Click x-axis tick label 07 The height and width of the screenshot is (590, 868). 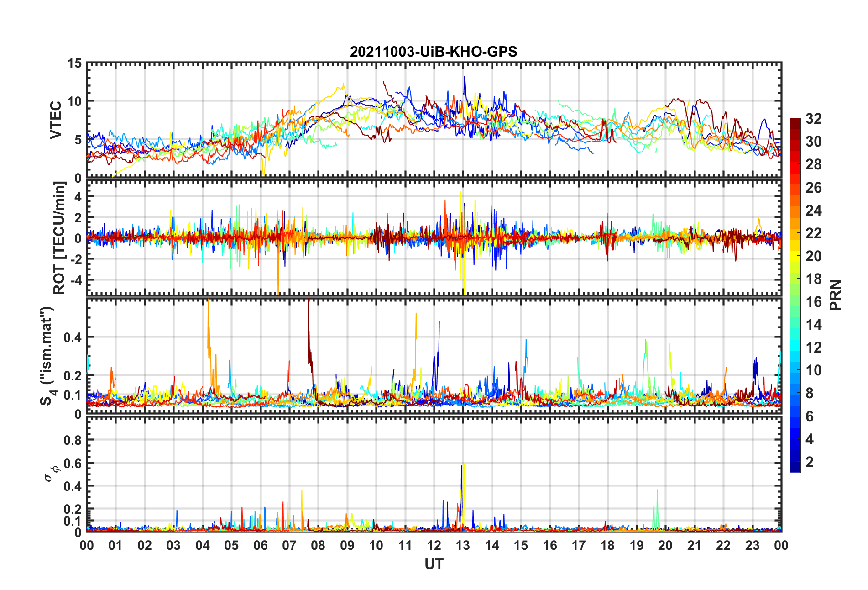point(289,545)
